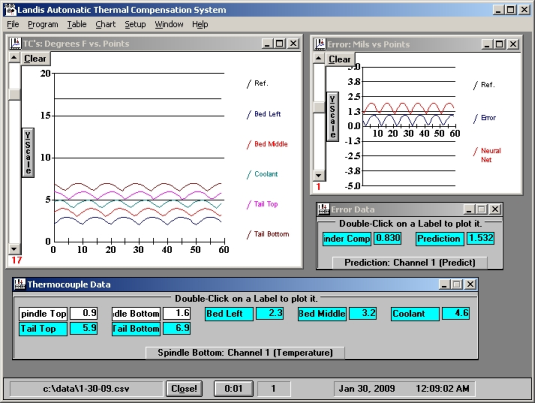Click the Spindle Bottom 1.6 value
Image resolution: width=535 pixels, height=403 pixels.
pos(177,313)
